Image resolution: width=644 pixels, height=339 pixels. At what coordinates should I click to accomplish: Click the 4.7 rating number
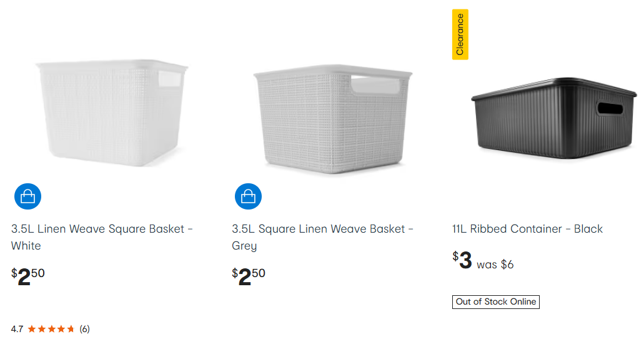coord(17,329)
